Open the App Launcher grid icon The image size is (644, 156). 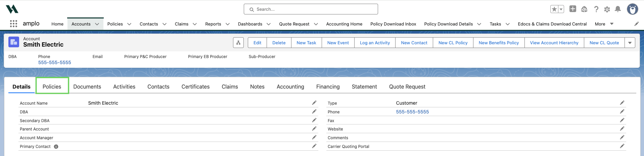tap(13, 23)
